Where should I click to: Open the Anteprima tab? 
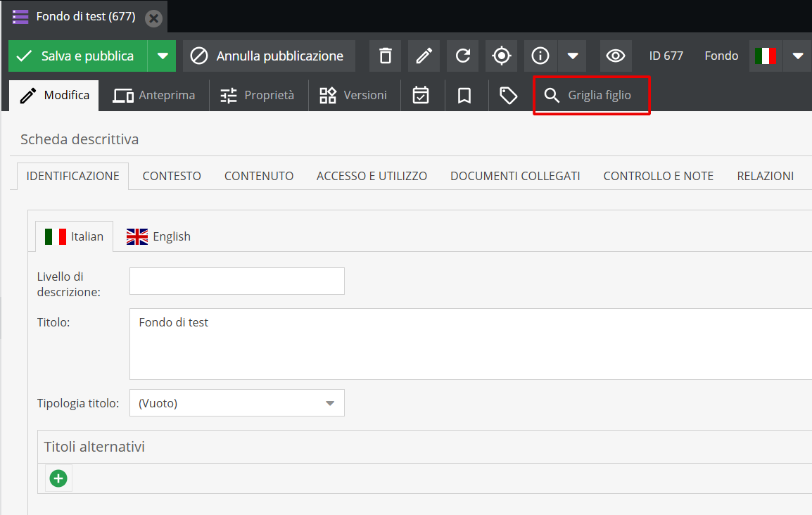(154, 95)
